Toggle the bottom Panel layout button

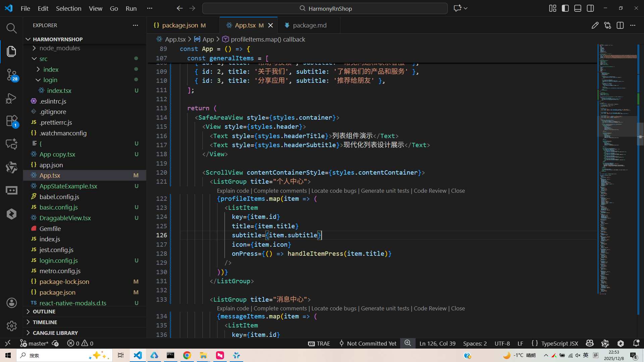pyautogui.click(x=578, y=8)
